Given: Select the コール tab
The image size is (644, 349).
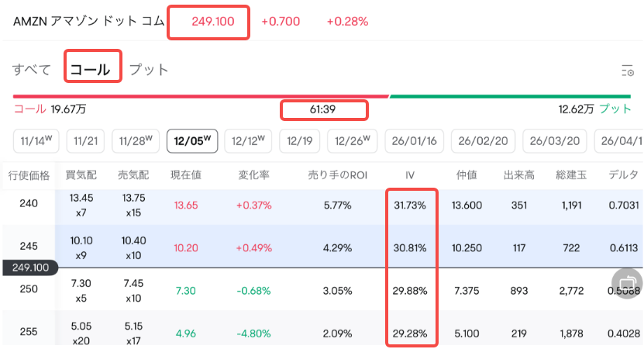Looking at the screenshot, I should (x=91, y=70).
